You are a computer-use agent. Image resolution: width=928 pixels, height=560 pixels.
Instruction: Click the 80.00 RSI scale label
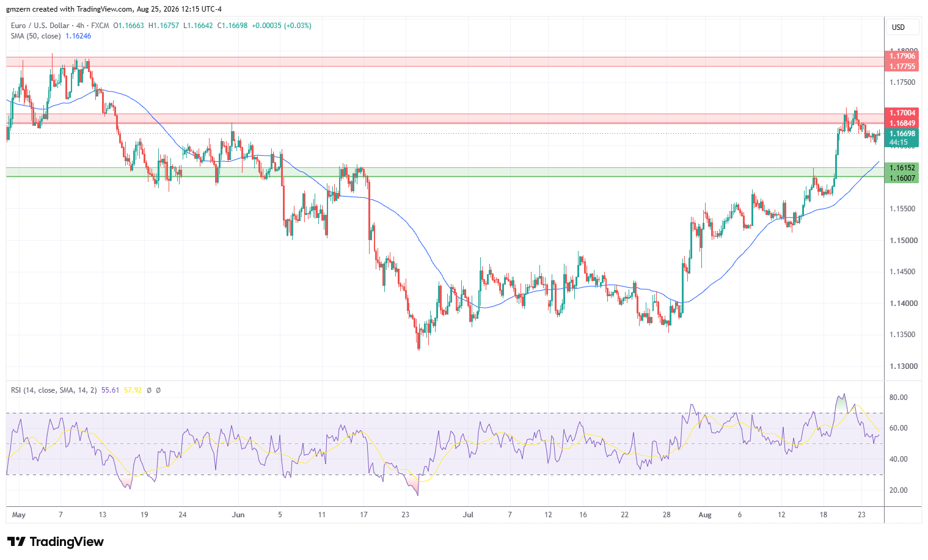(898, 398)
